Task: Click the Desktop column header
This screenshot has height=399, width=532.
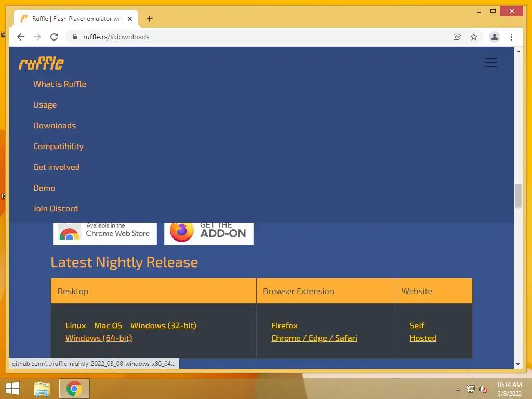Action: [x=153, y=291]
